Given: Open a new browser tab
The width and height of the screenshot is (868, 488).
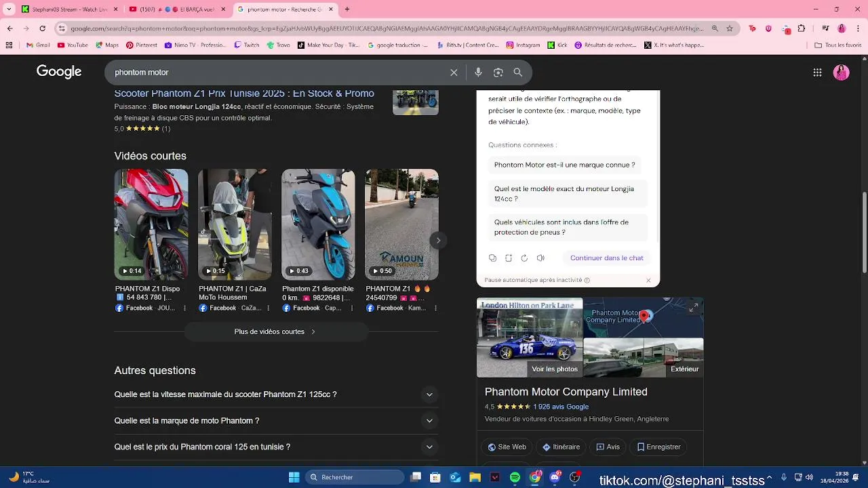Looking at the screenshot, I should point(347,9).
